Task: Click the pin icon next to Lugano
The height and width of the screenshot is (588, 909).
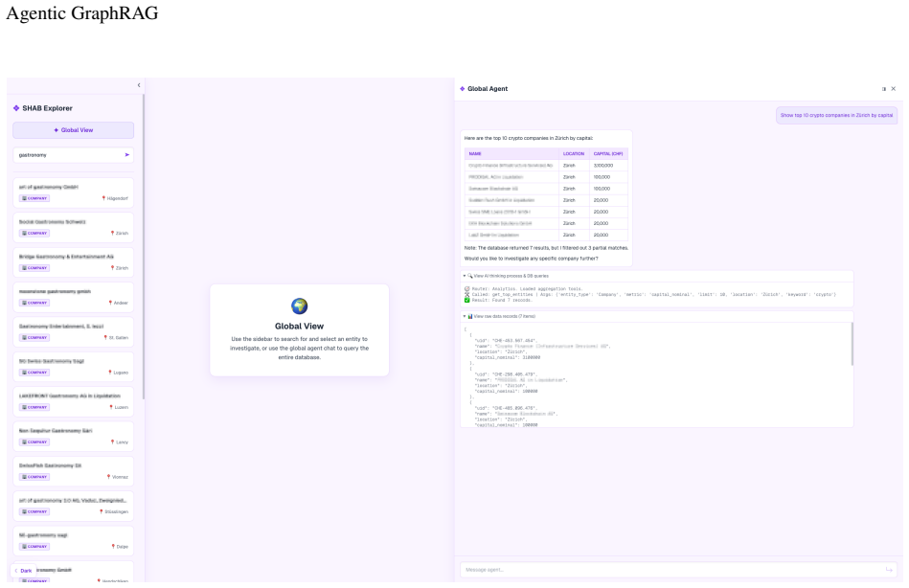Action: [110, 373]
